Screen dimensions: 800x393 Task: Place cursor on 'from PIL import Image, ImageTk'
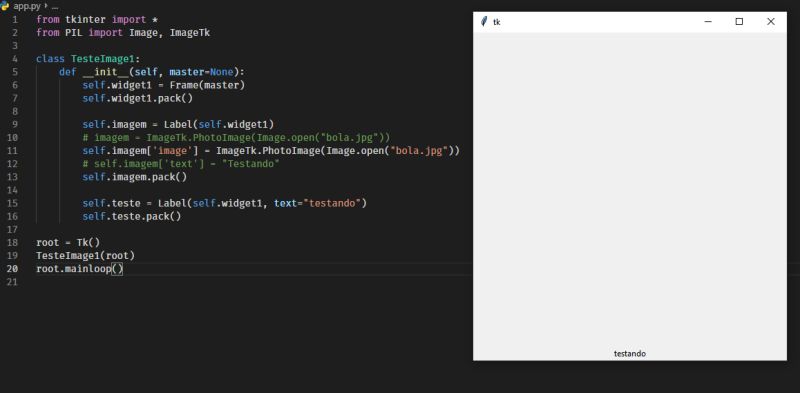click(x=123, y=33)
